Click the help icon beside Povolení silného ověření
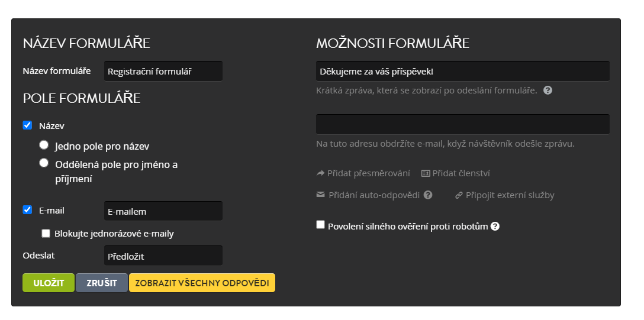644x320 pixels. coord(495,227)
